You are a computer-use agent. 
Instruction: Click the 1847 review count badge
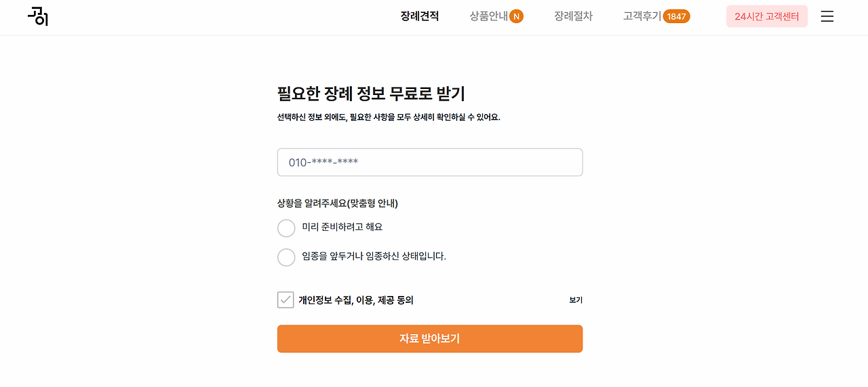click(676, 16)
